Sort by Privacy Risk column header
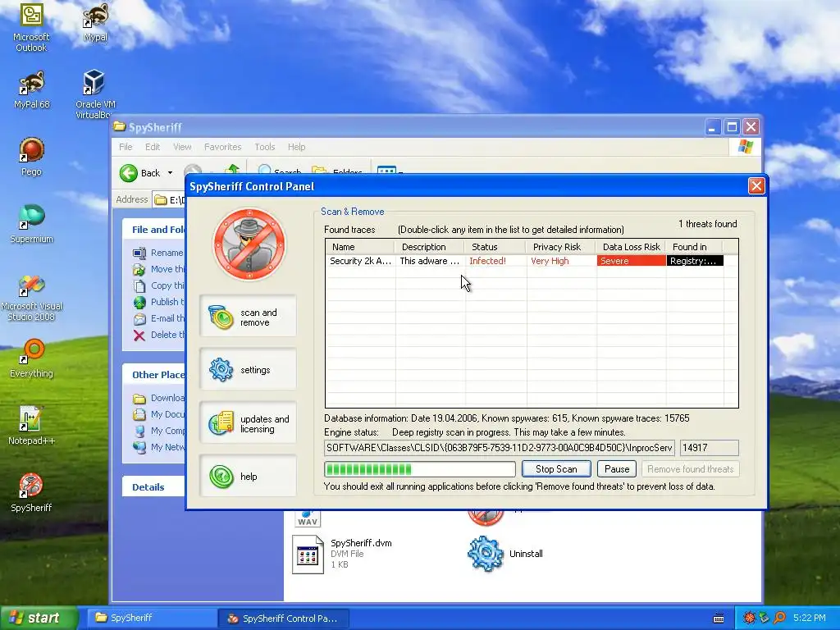Image resolution: width=840 pixels, height=630 pixels. coord(561,247)
